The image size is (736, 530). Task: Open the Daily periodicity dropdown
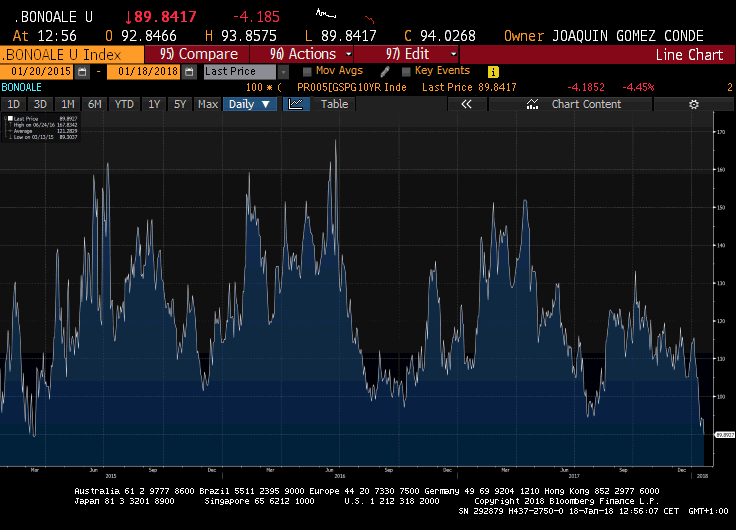[x=249, y=104]
